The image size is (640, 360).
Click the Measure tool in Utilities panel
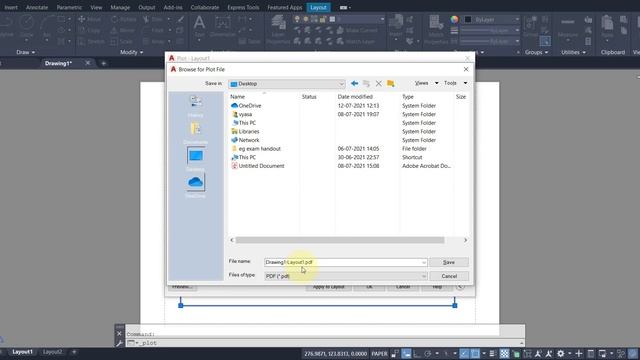click(x=568, y=27)
